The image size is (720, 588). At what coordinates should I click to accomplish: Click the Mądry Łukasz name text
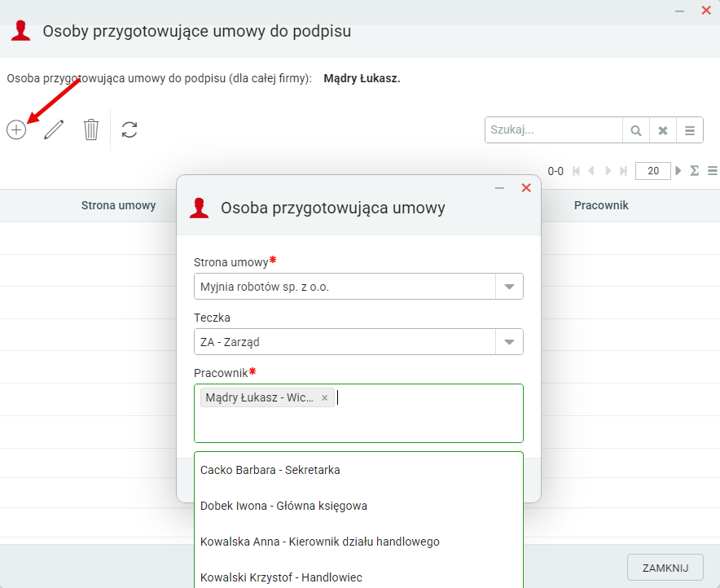362,78
